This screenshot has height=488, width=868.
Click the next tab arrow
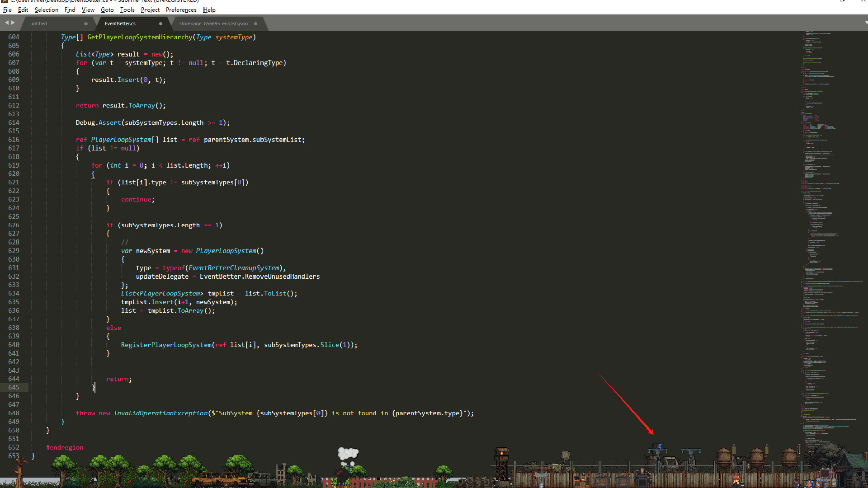click(x=13, y=23)
